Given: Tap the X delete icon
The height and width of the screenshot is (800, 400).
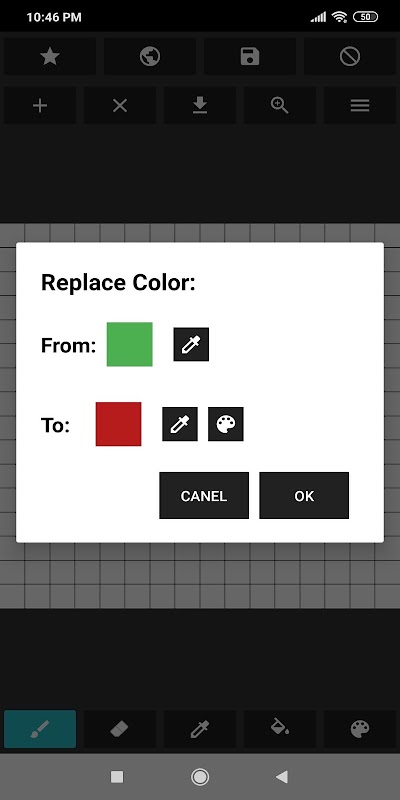Looking at the screenshot, I should (x=120, y=106).
